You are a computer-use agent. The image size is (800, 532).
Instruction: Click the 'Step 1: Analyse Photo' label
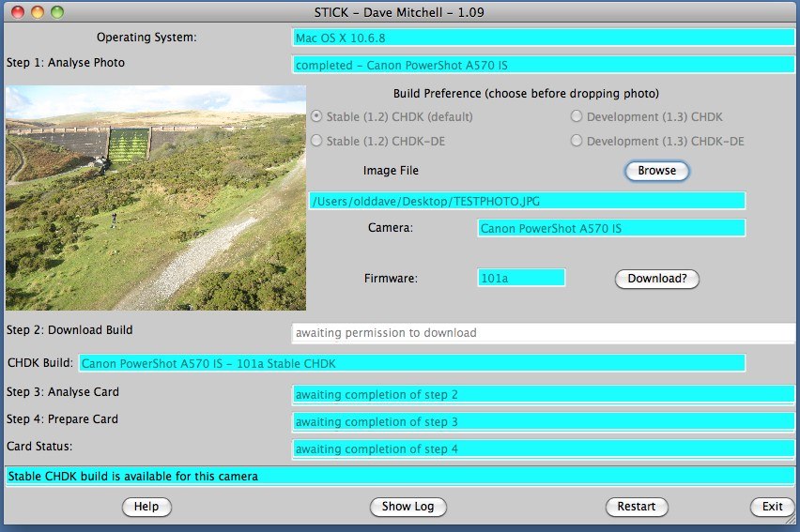[66, 62]
